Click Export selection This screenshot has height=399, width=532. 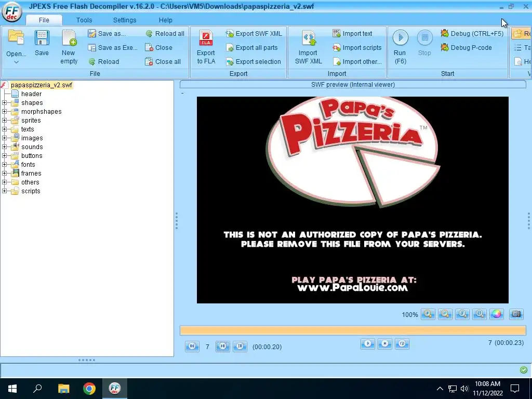[x=254, y=61]
